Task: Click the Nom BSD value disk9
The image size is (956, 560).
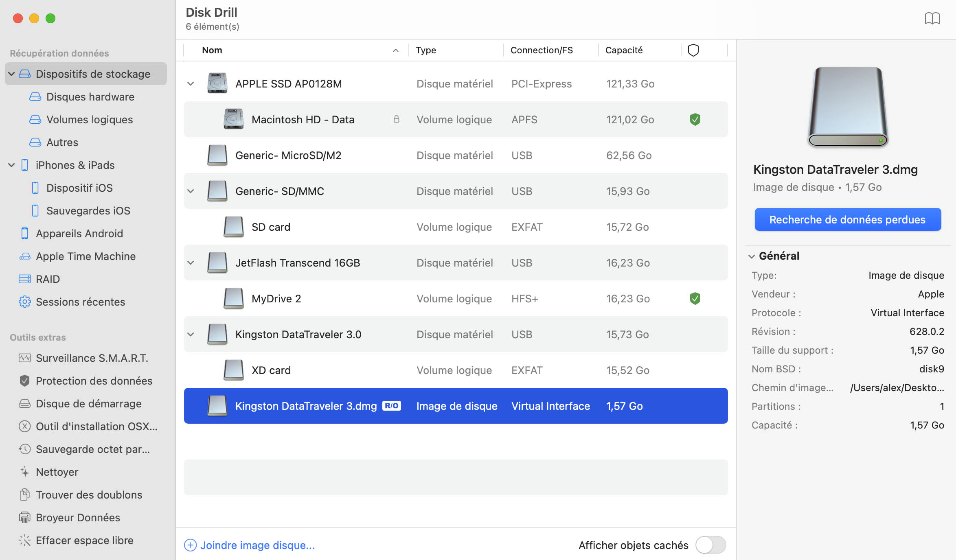Action: (x=932, y=369)
